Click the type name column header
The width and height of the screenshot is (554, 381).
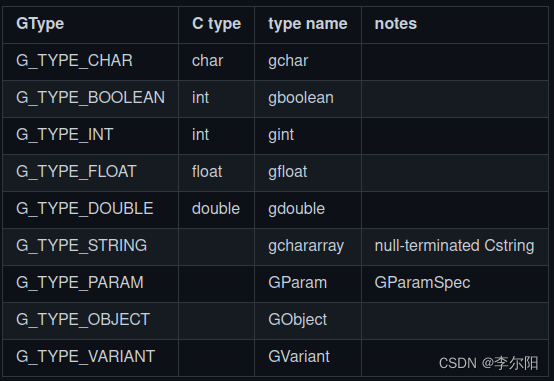click(x=308, y=25)
